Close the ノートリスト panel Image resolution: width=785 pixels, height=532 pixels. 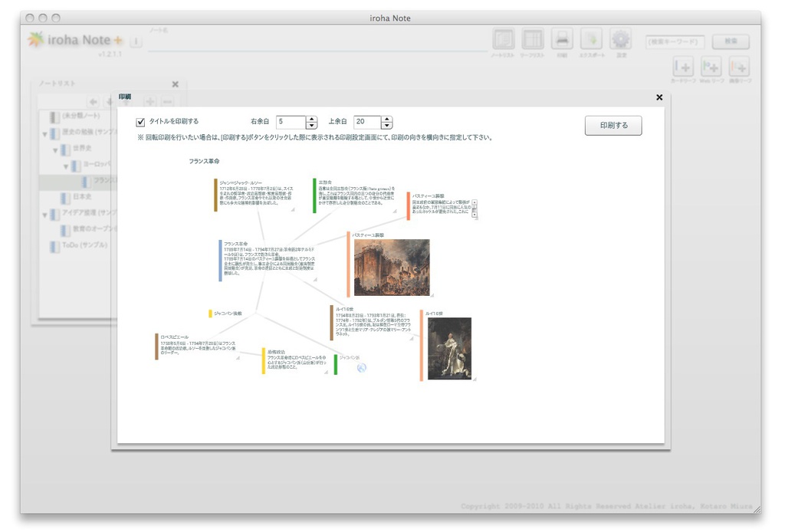pos(176,84)
